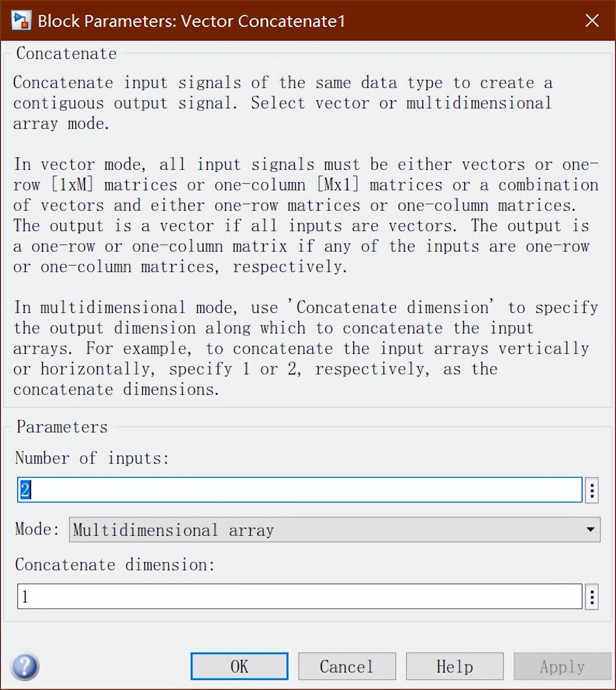Click the blue question mark help icon

(x=25, y=666)
